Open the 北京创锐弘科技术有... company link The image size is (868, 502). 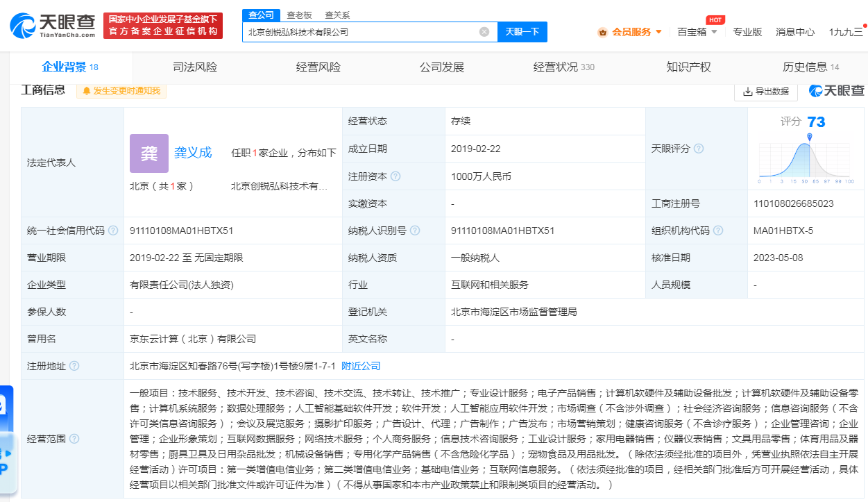278,186
